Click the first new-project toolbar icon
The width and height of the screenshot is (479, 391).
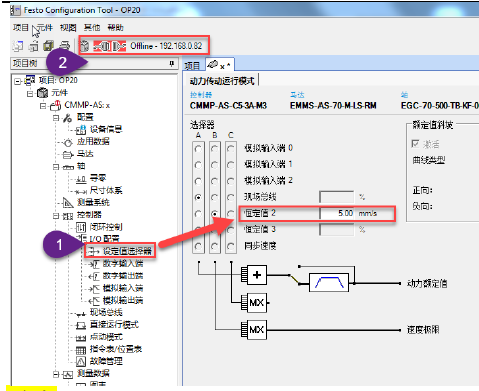click(x=17, y=46)
